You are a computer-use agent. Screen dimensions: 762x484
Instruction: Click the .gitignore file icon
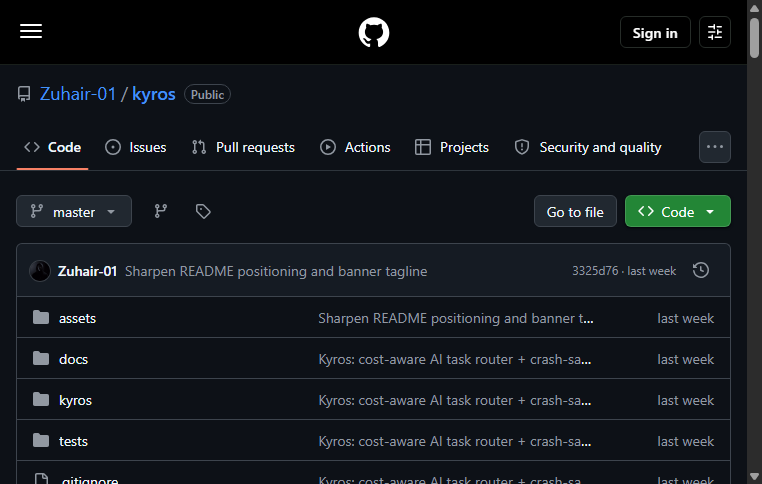click(x=42, y=479)
